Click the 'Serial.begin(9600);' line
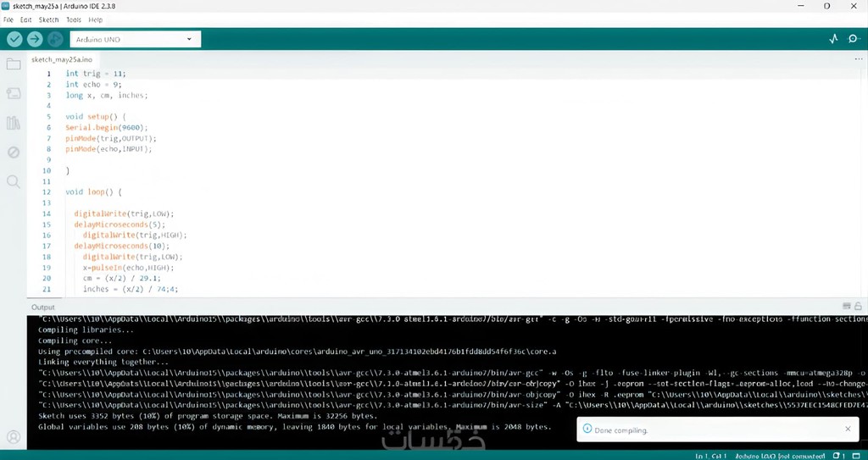The width and height of the screenshot is (868, 460). tap(107, 127)
